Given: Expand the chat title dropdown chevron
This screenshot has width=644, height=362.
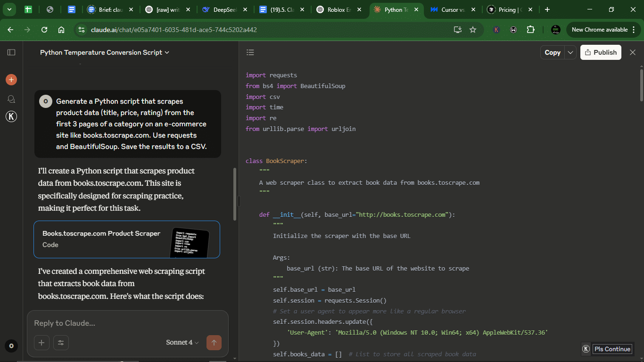Looking at the screenshot, I should click(167, 53).
